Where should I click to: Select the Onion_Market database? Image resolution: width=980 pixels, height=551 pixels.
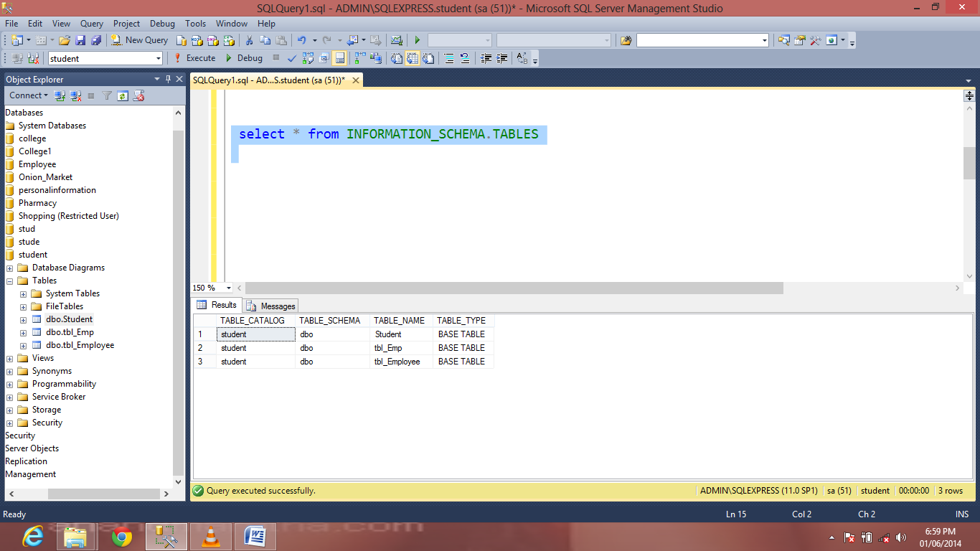45,177
